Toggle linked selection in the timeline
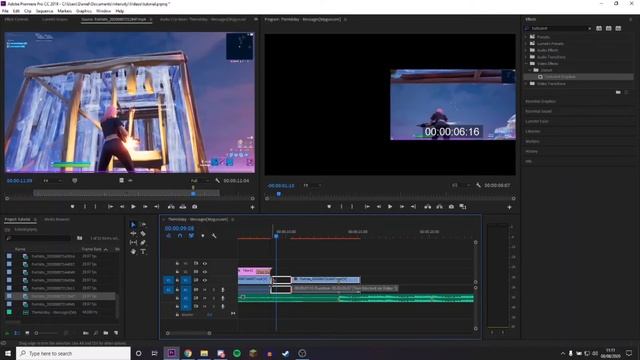This screenshot has width=640, height=360. [x=191, y=236]
